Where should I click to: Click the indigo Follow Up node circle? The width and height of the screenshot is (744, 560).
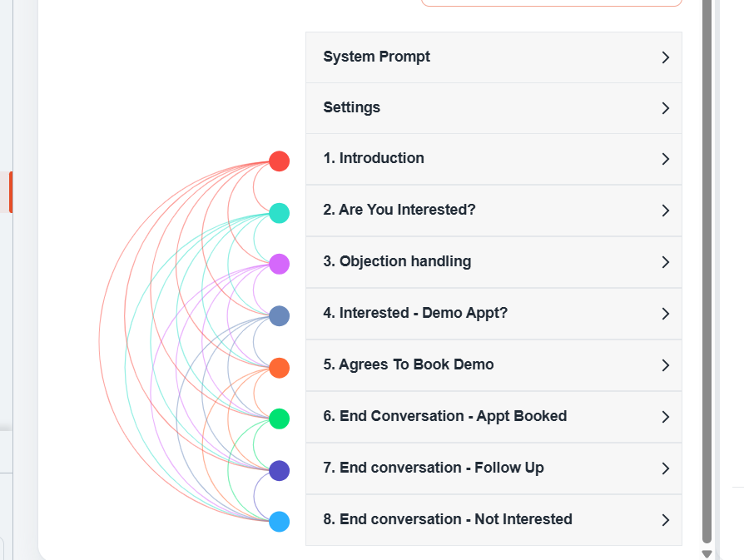point(279,470)
